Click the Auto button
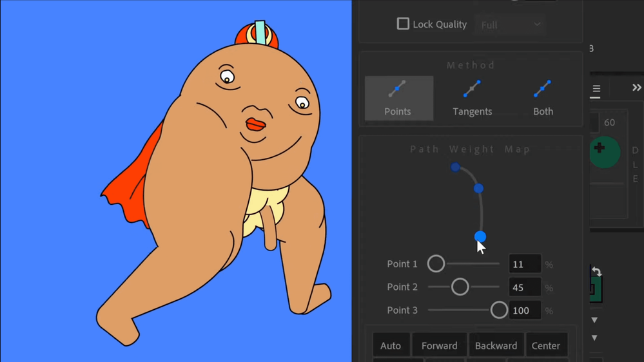Viewport: 644px width, 362px height. pyautogui.click(x=391, y=346)
